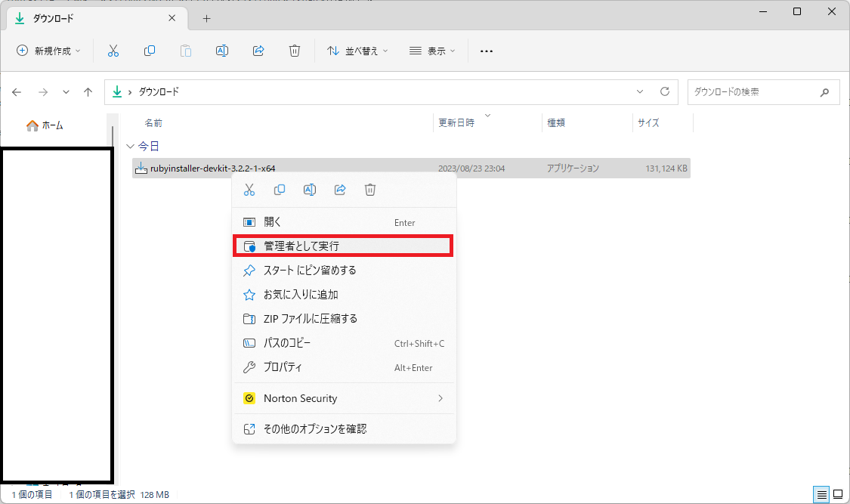Image resolution: width=850 pixels, height=504 pixels.
Task: Select the Delete icon in the context menu
Action: tap(369, 190)
